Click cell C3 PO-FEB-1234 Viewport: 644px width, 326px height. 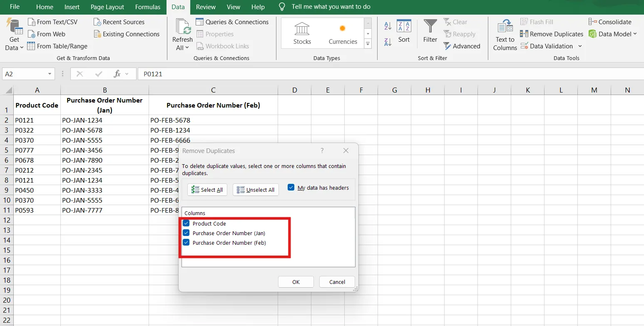213,130
